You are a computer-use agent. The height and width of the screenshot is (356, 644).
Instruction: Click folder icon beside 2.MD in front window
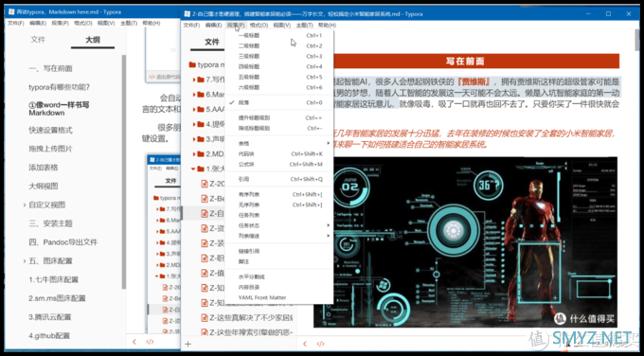(x=201, y=154)
